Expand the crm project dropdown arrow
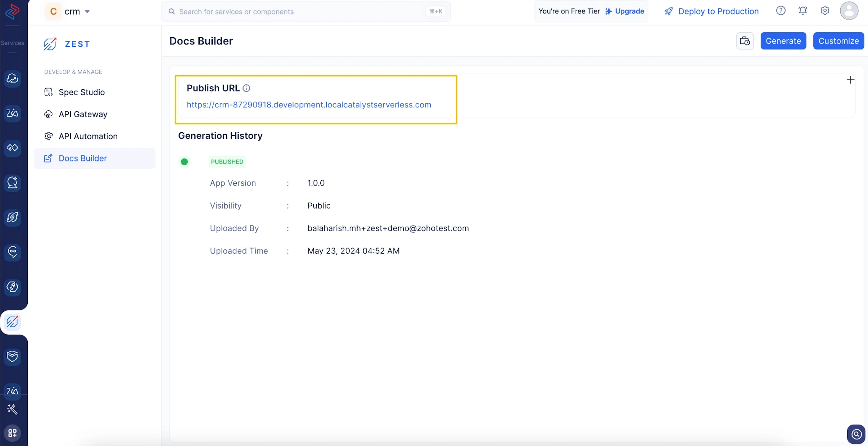The width and height of the screenshot is (868, 446). pos(87,12)
